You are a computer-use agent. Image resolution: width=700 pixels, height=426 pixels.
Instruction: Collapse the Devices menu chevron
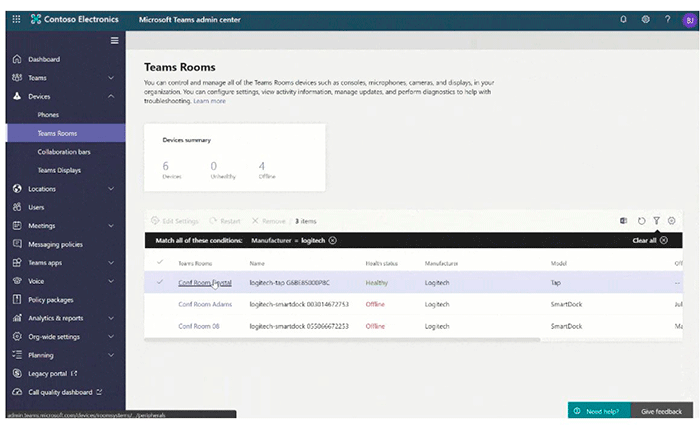(111, 96)
